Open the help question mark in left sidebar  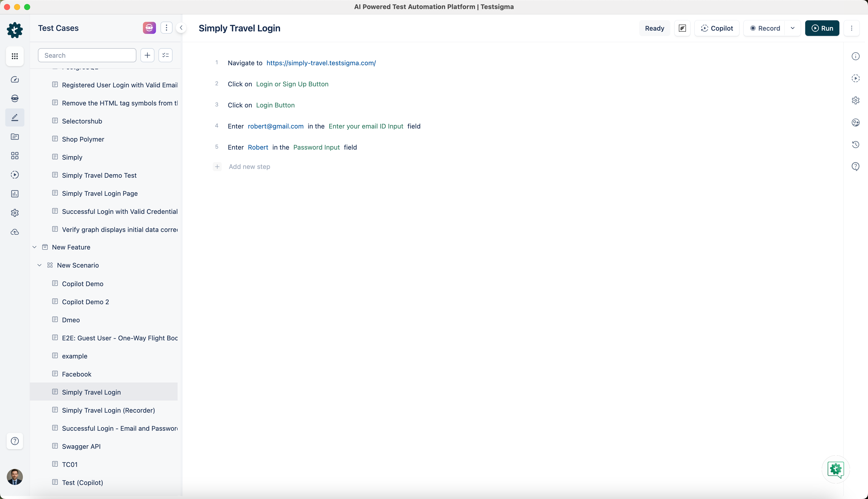15,441
